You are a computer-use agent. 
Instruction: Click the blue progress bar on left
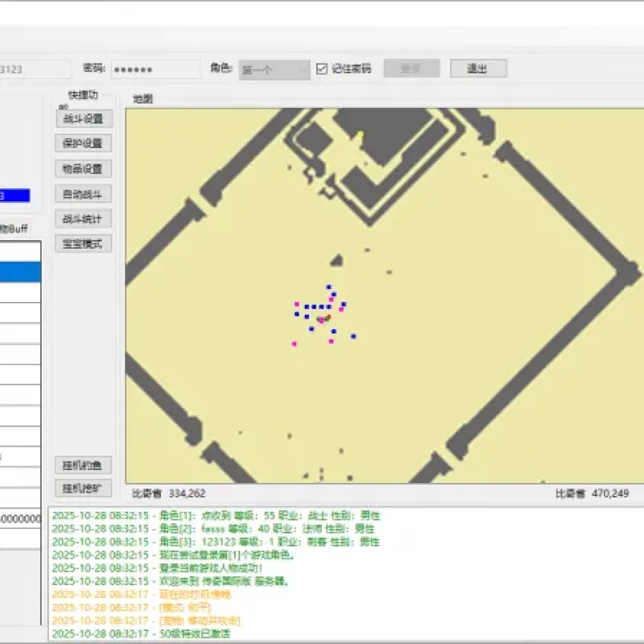[x=14, y=196]
